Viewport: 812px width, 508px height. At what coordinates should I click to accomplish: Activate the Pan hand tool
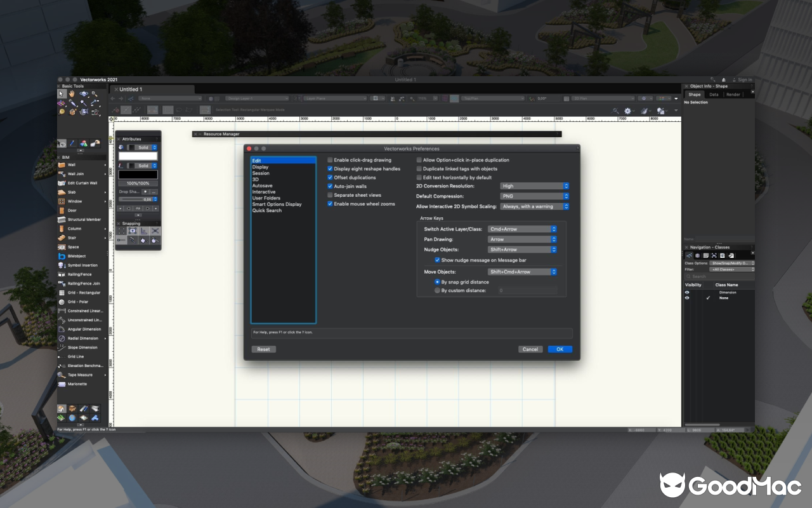(71, 93)
